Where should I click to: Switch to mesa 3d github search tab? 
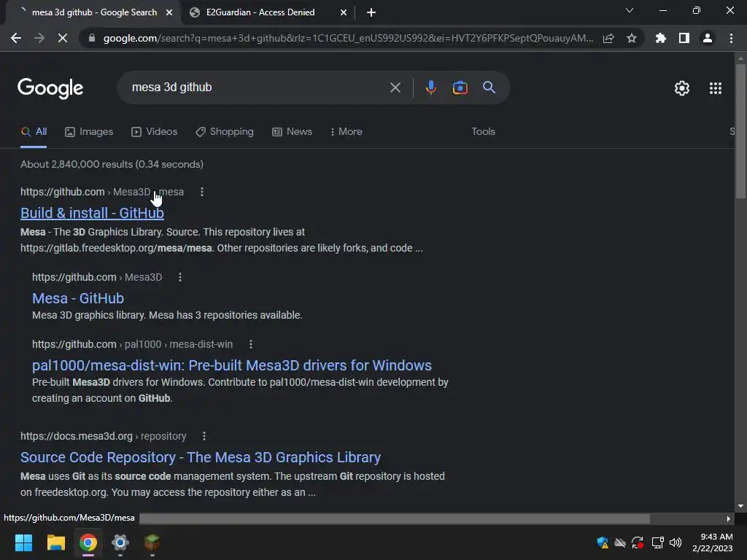(x=94, y=12)
